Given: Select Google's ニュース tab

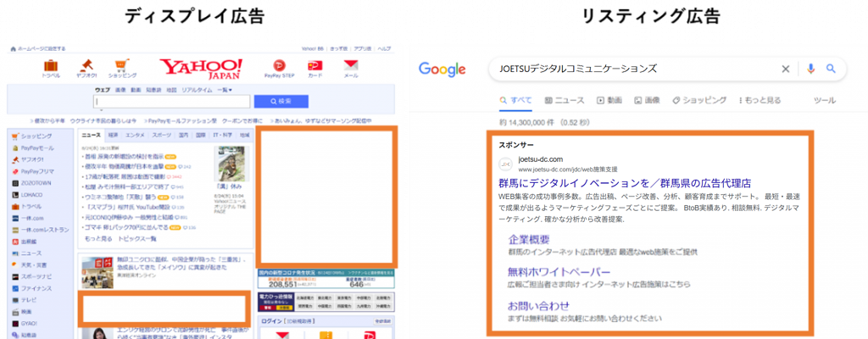Looking at the screenshot, I should [x=565, y=100].
